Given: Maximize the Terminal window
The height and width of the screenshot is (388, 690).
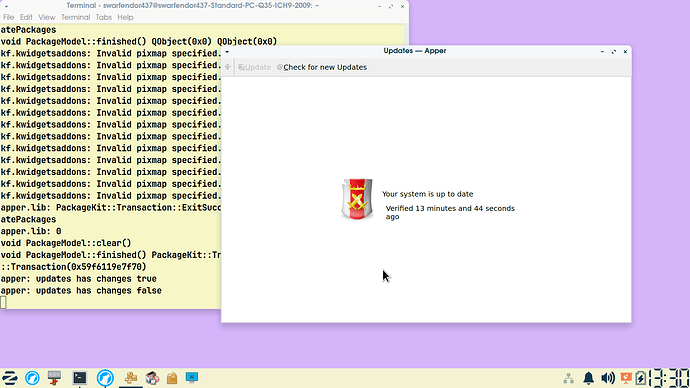Looking at the screenshot, I should coord(391,7).
